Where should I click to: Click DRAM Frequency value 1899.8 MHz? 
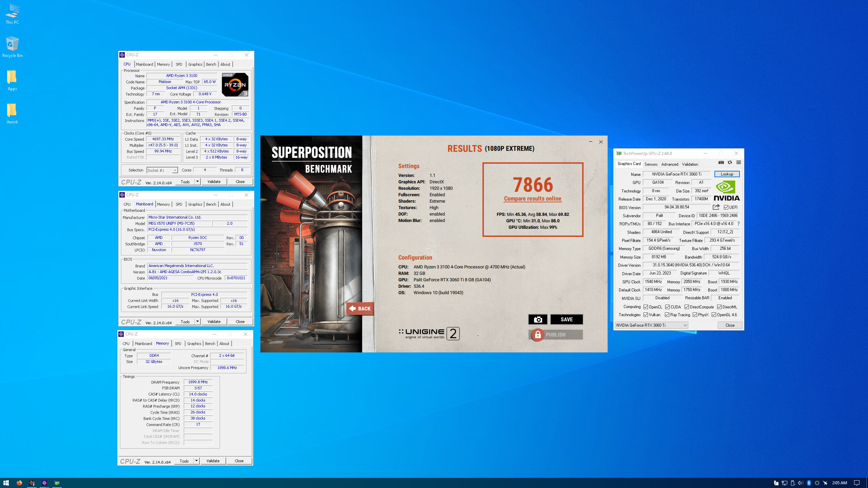coord(198,382)
